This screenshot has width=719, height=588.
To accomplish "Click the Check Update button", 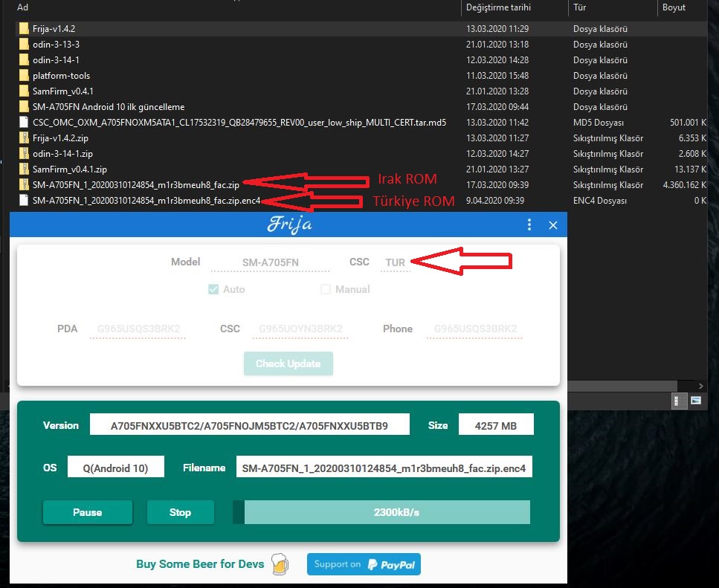I will coord(288,364).
